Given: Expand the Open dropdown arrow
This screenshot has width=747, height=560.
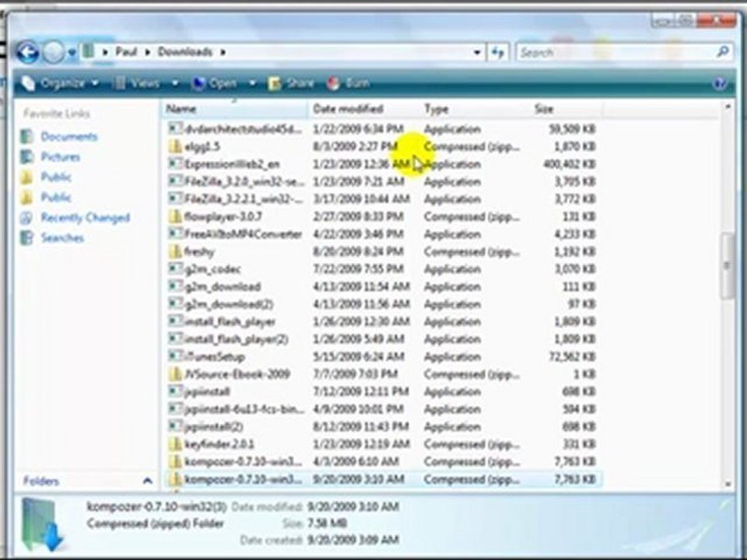Looking at the screenshot, I should coord(252,83).
